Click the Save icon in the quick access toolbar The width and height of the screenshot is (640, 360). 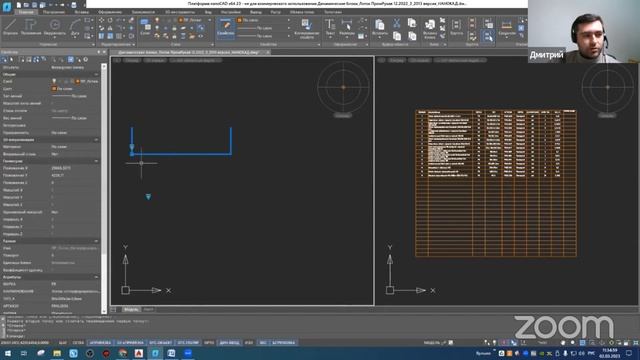[x=34, y=5]
